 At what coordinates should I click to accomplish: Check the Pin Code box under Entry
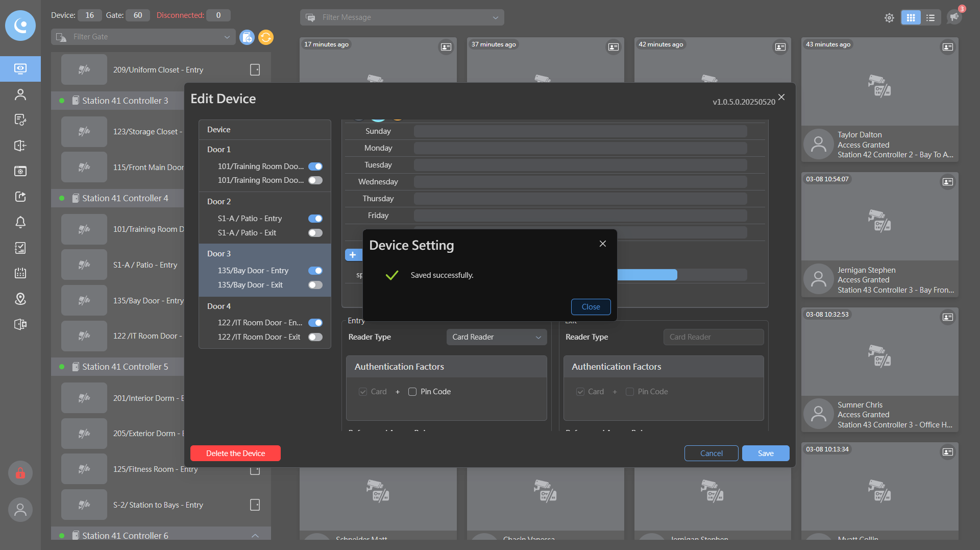[412, 392]
